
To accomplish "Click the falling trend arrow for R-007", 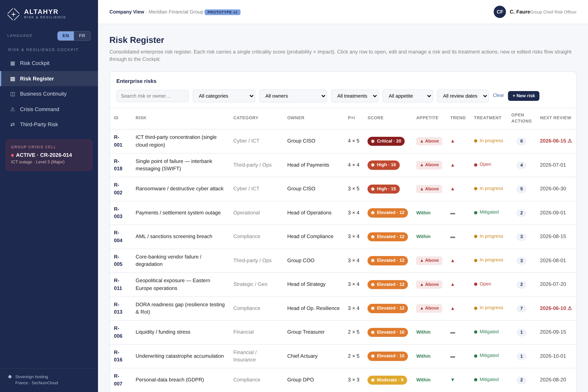I will click(452, 380).
